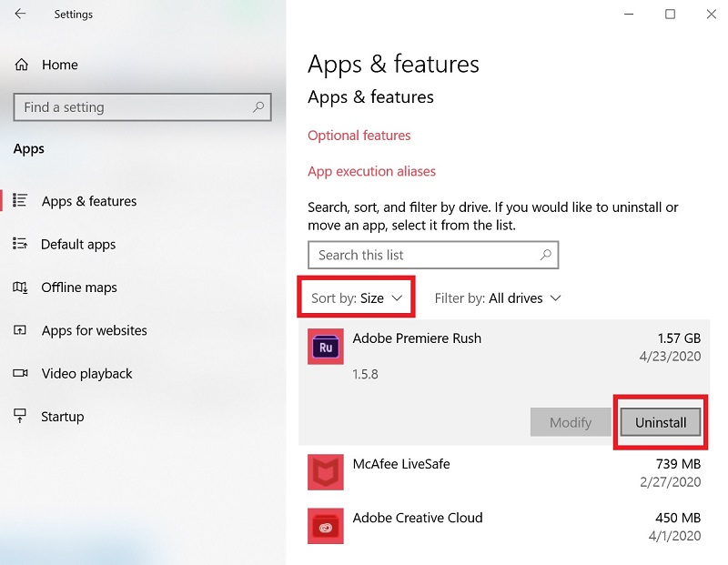Click the 4/1/2020 install date
The image size is (728, 565).
point(674,536)
